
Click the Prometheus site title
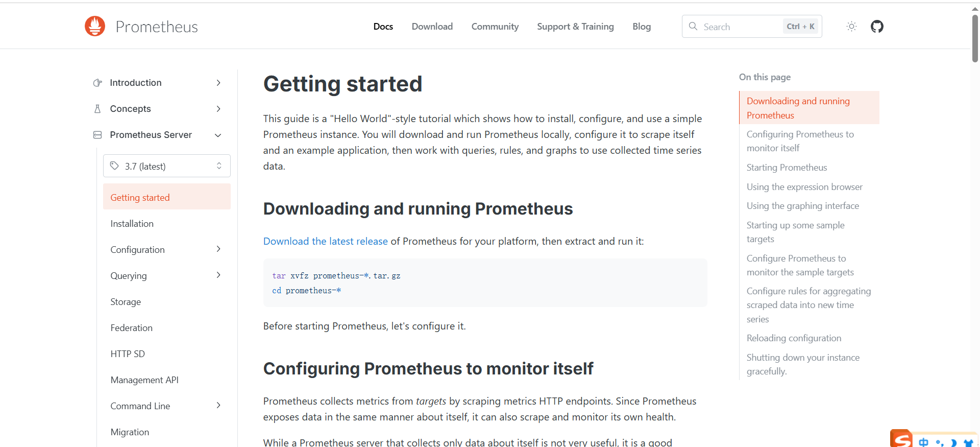[x=157, y=27]
